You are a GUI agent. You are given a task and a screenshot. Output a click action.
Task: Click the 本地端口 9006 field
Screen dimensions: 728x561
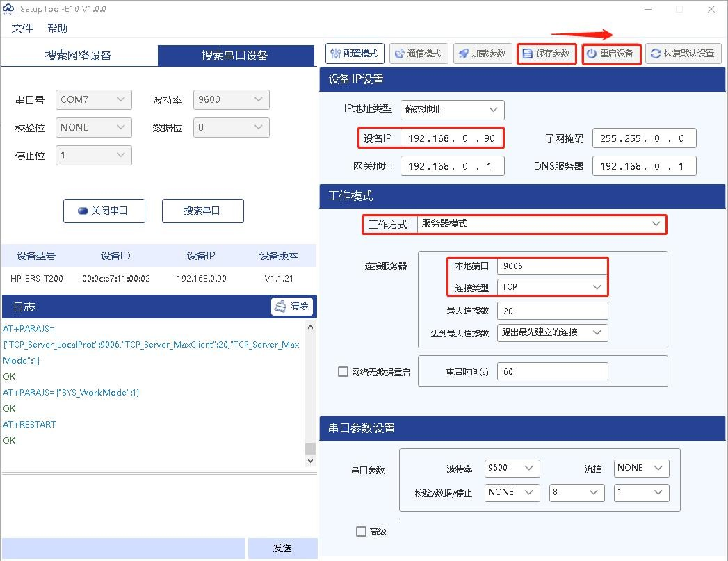click(552, 266)
